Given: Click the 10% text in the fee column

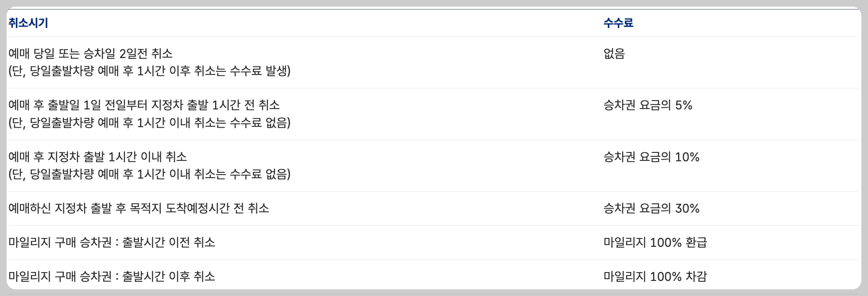Looking at the screenshot, I should tap(687, 157).
